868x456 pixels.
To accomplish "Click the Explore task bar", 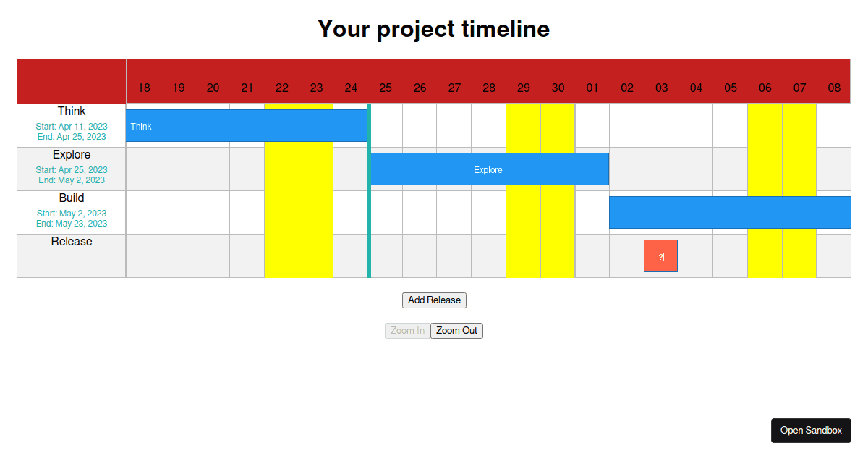I will tap(488, 169).
